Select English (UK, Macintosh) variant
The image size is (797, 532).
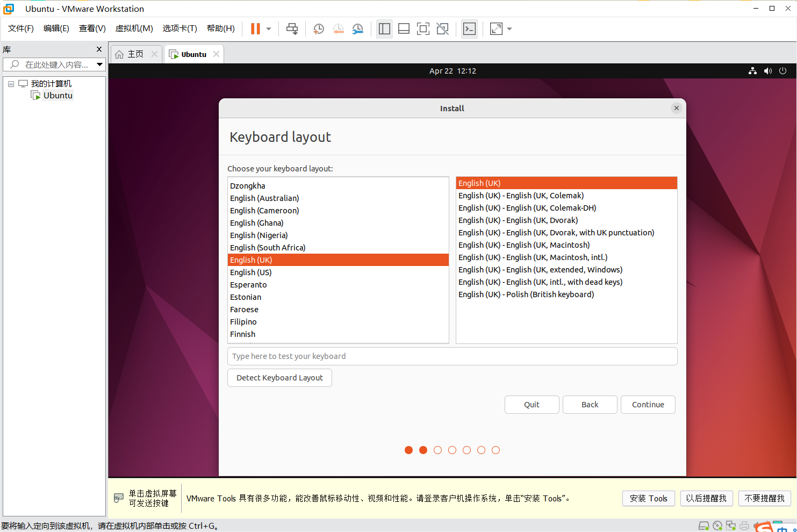click(566, 245)
